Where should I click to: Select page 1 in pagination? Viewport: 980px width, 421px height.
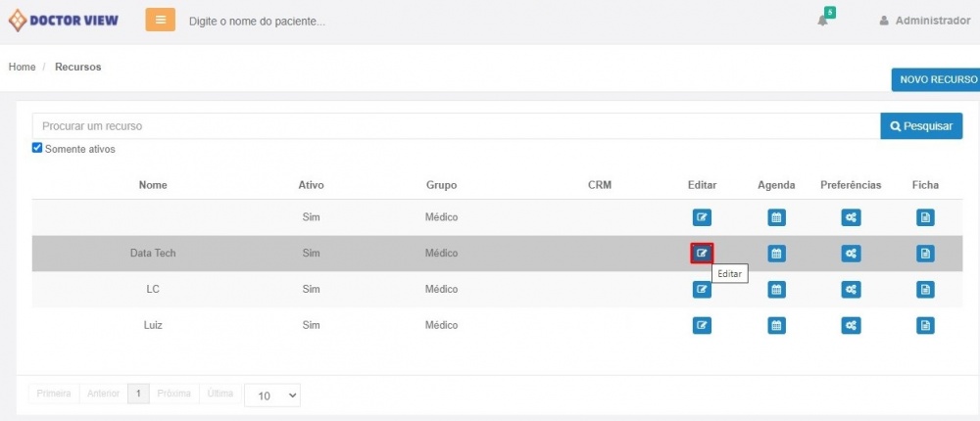(x=138, y=394)
